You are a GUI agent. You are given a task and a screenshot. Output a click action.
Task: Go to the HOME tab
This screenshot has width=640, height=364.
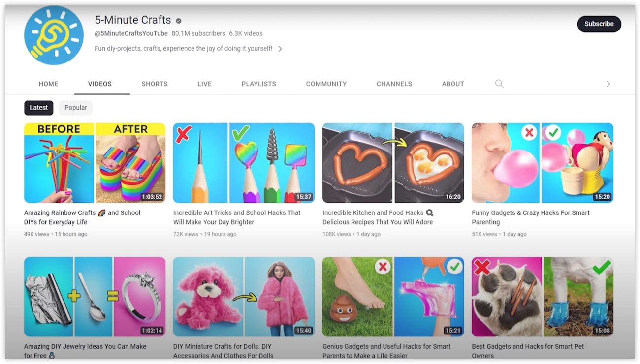pos(48,84)
